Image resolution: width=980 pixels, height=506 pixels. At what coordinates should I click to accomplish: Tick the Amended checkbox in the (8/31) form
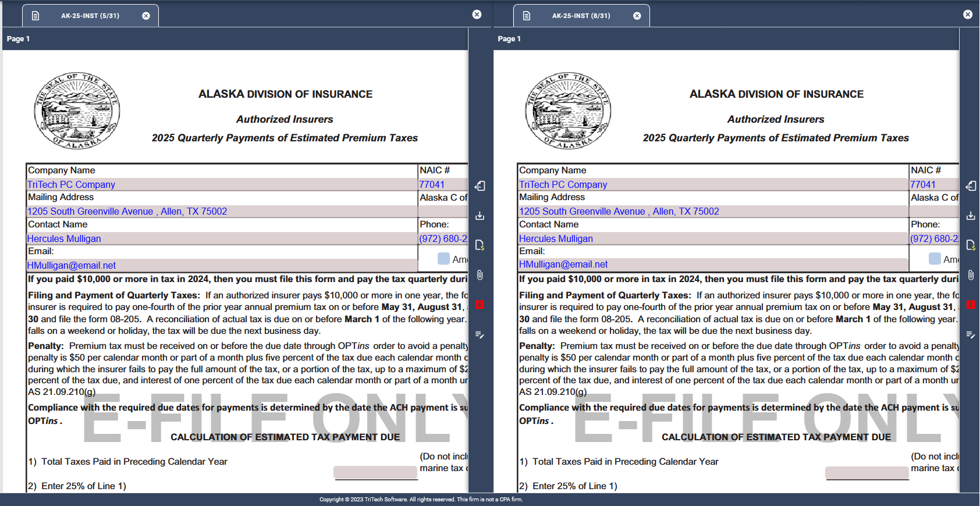(935, 258)
